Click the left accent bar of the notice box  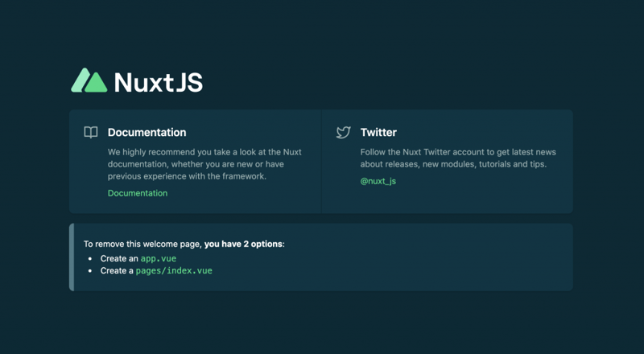(72, 257)
